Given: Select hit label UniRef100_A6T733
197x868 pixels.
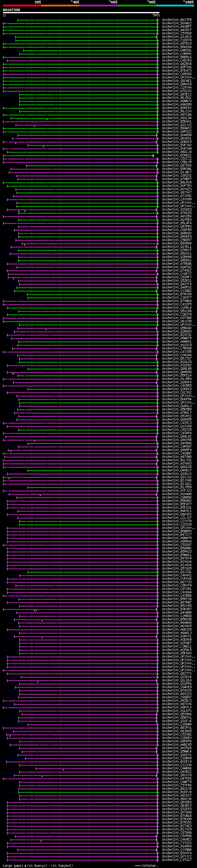Looking at the screenshot, I should click(x=176, y=582).
